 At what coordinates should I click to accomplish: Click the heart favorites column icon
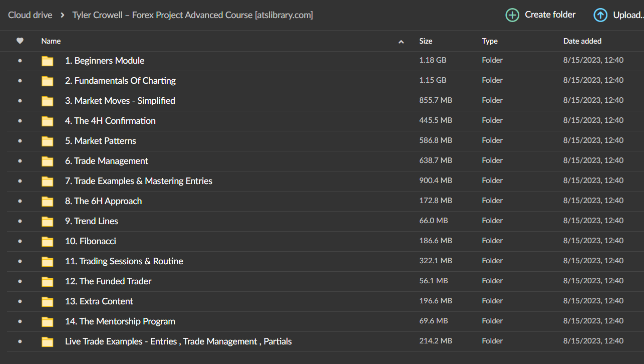point(20,41)
